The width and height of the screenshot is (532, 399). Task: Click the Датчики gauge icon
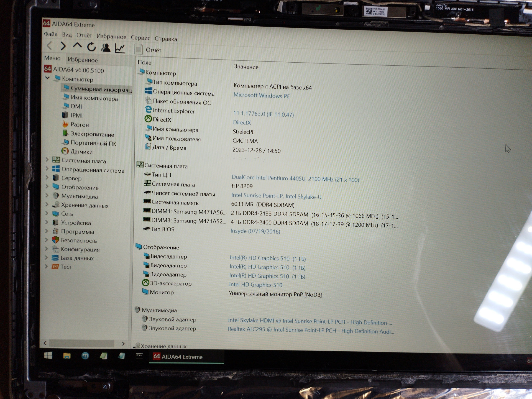click(65, 151)
